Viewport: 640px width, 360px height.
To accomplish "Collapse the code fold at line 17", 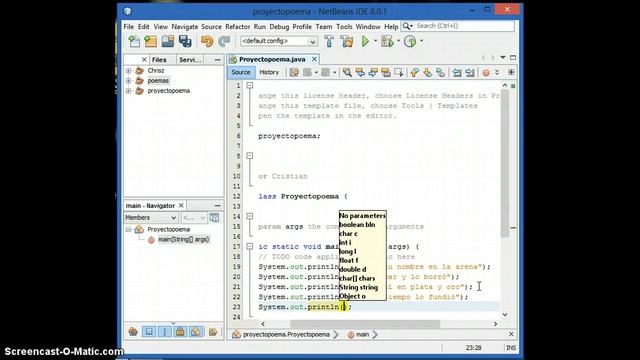I will pyautogui.click(x=249, y=247).
